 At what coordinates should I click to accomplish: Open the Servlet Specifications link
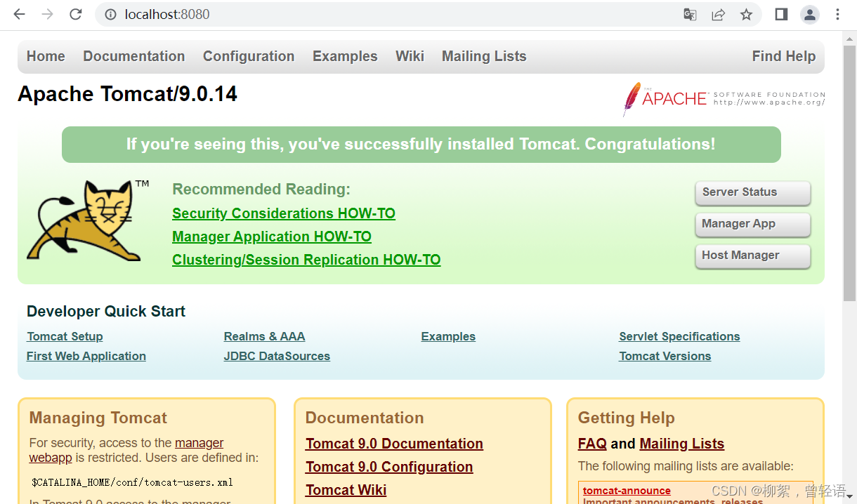[679, 336]
